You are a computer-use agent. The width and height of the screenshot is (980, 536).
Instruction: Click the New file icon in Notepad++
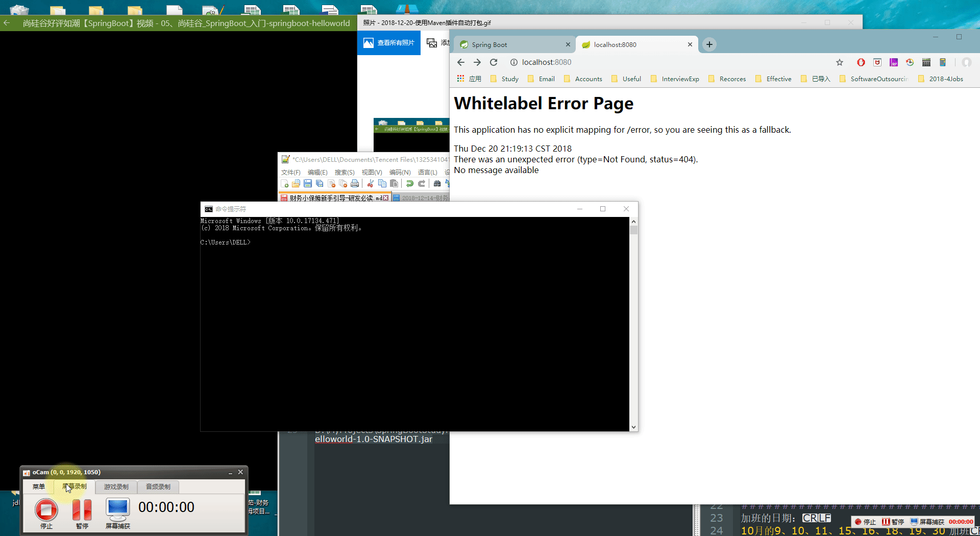point(284,184)
